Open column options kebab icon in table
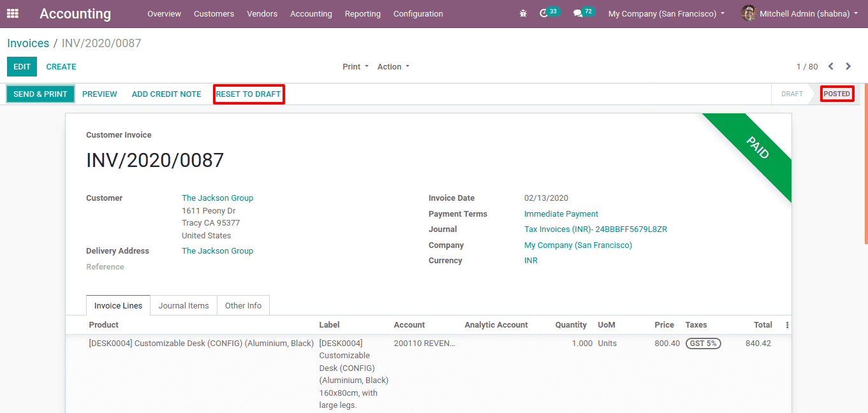Screen dimensions: 868x413 pyautogui.click(x=787, y=325)
